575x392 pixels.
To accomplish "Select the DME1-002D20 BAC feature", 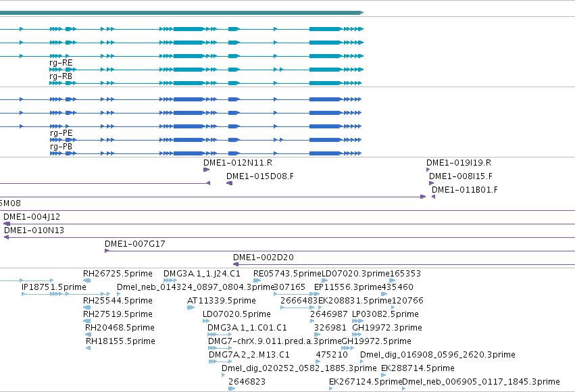I will click(404, 264).
